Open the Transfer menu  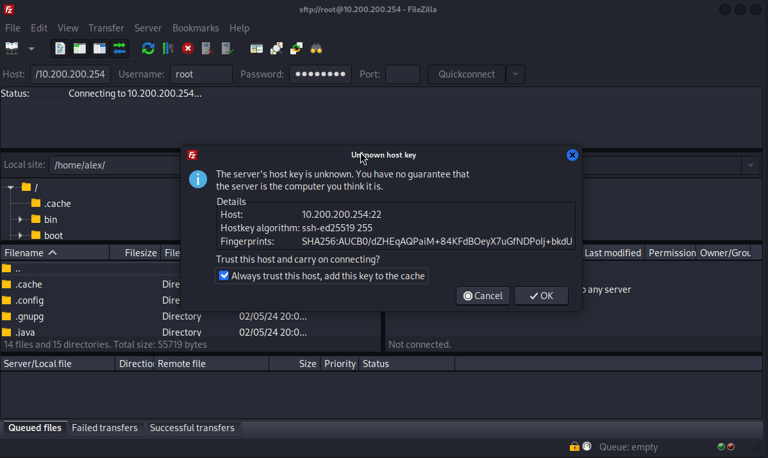coord(106,28)
